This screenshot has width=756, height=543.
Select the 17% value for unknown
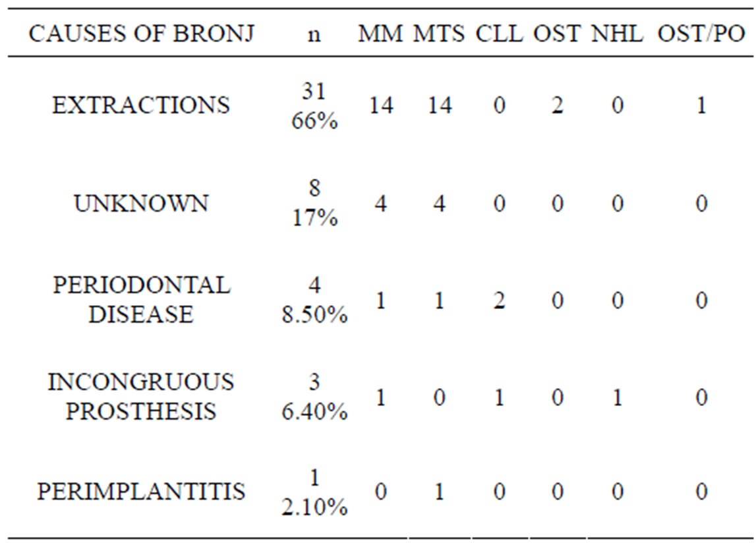(x=314, y=218)
